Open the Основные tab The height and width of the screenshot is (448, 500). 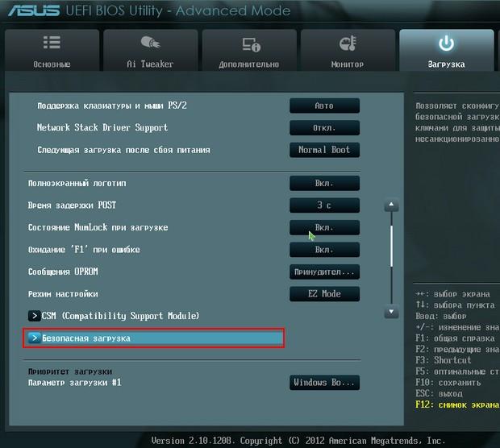point(52,50)
